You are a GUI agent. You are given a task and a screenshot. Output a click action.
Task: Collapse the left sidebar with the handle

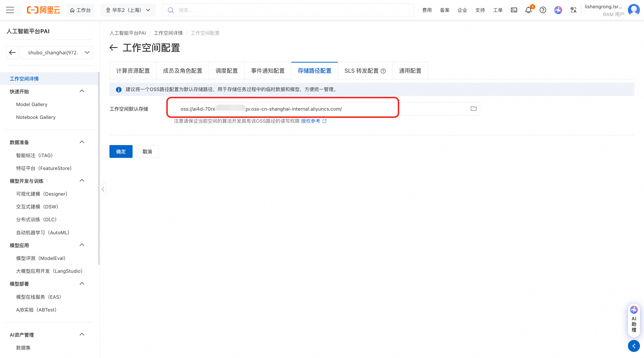103,189
